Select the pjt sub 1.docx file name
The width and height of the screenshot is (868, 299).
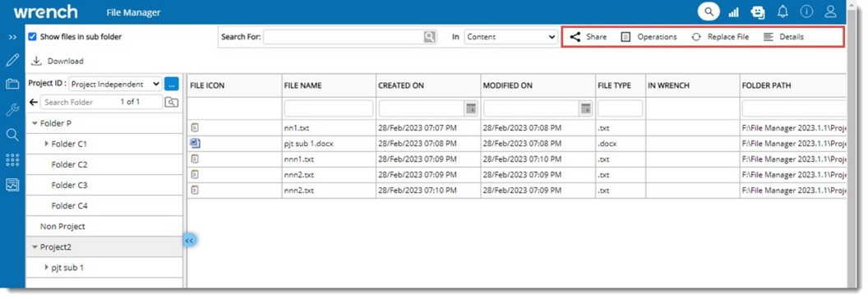pos(308,144)
